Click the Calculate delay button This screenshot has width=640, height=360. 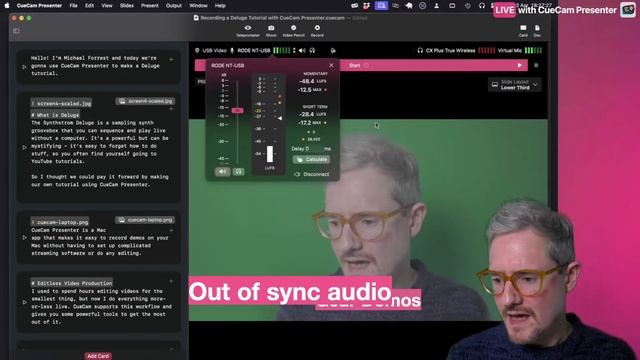[x=311, y=160]
